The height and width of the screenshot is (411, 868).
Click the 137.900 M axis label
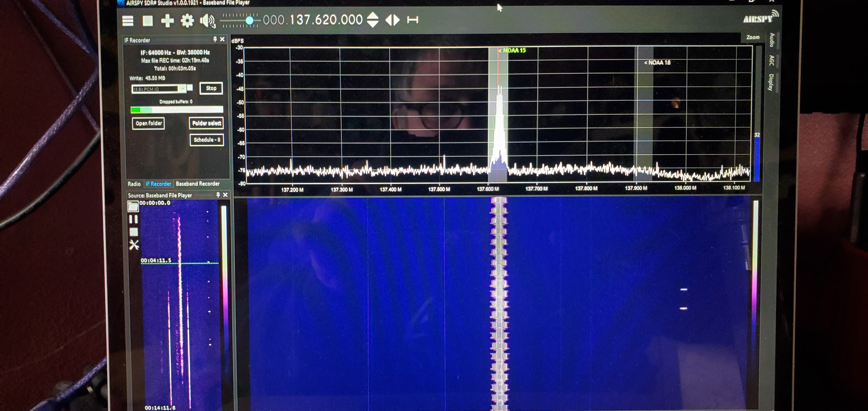pos(636,188)
